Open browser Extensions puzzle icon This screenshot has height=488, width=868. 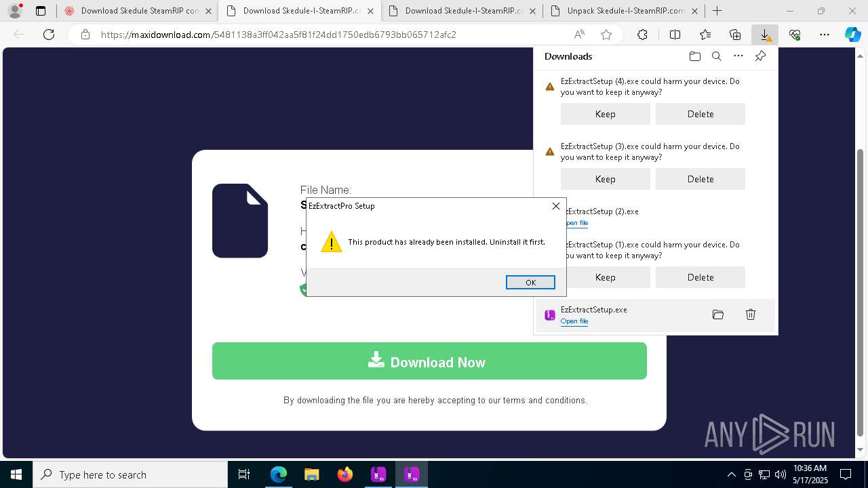tap(642, 35)
